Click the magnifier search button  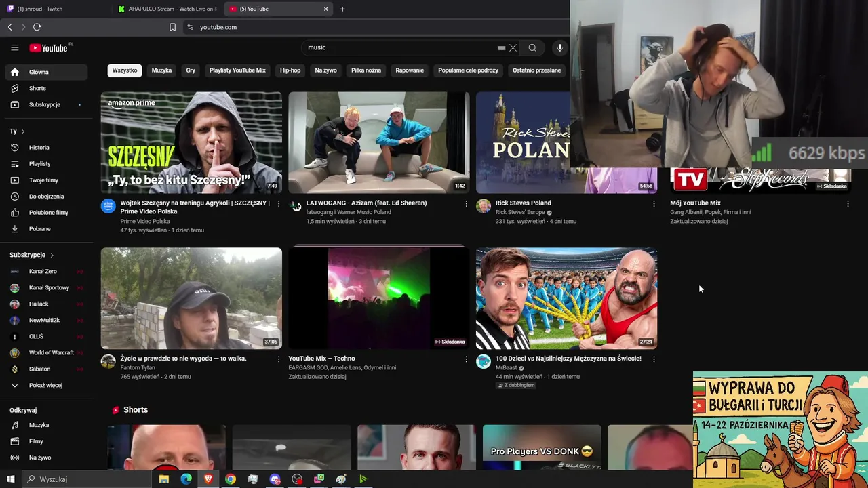tap(532, 48)
